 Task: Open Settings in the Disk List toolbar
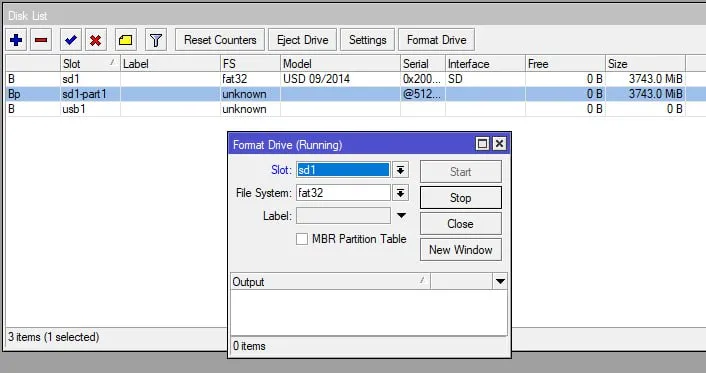pos(367,40)
